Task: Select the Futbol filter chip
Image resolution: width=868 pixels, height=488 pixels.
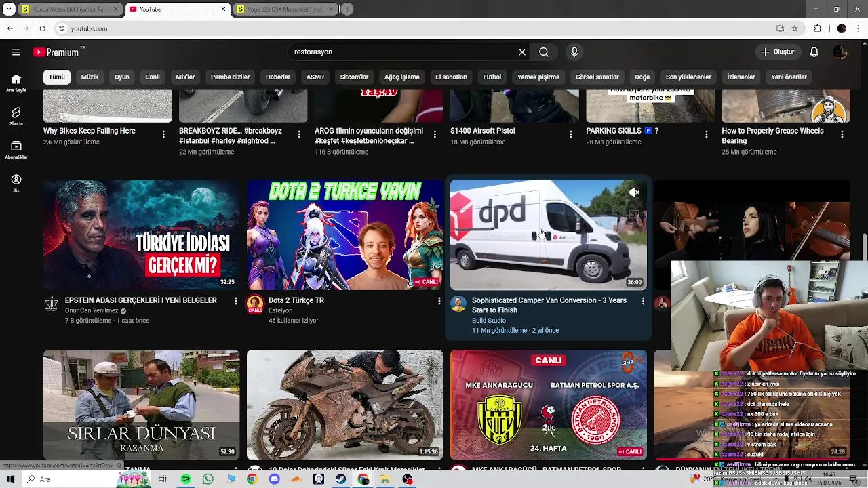Action: pyautogui.click(x=492, y=77)
